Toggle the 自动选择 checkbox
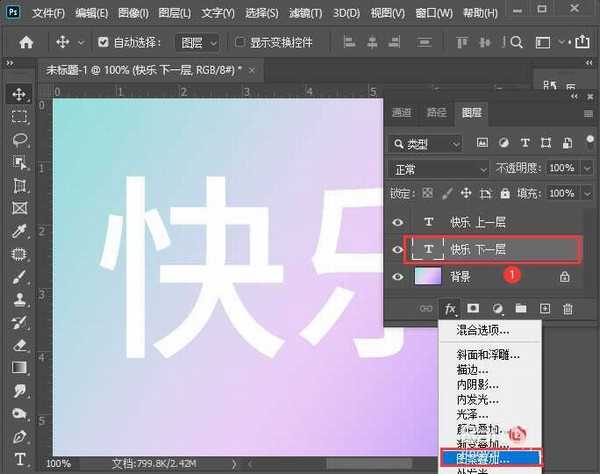Viewport: 600px width, 474px height. [105, 43]
